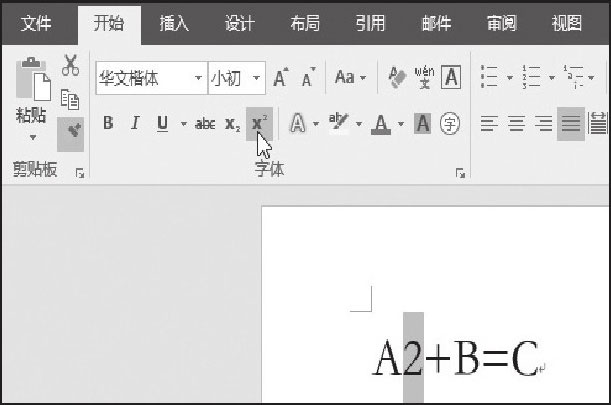Screen dimensions: 611x405
Task: Toggle Bold formatting
Action: [108, 123]
